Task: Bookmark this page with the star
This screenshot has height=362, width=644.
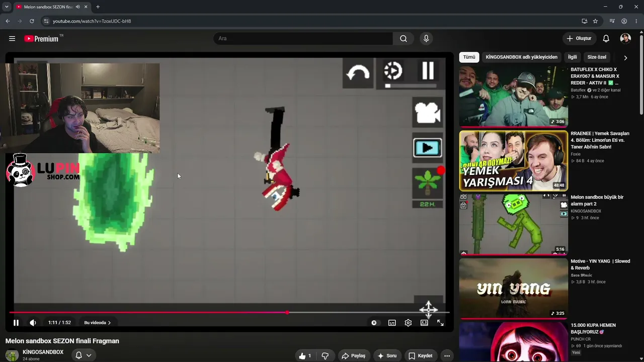Action: pyautogui.click(x=595, y=21)
